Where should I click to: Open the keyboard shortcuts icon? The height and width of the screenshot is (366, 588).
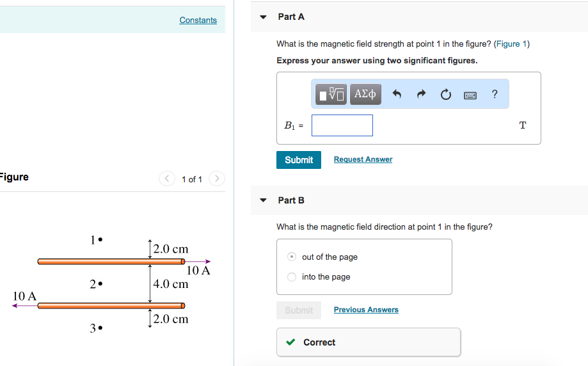click(x=470, y=95)
